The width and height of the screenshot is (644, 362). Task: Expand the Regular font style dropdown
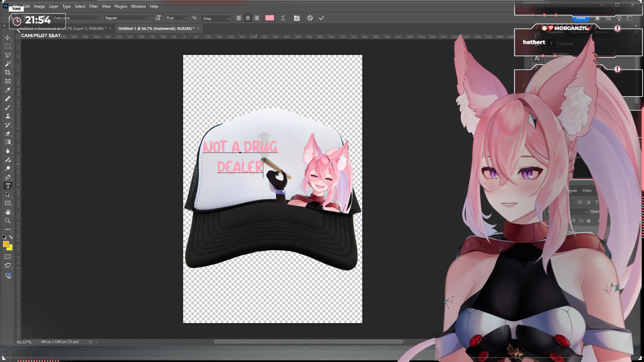(148, 18)
